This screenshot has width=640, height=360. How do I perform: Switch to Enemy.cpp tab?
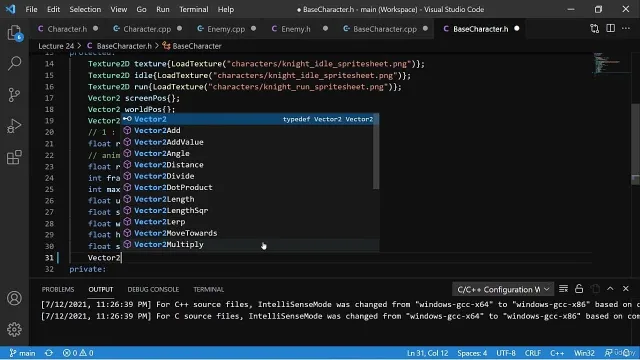point(226,29)
